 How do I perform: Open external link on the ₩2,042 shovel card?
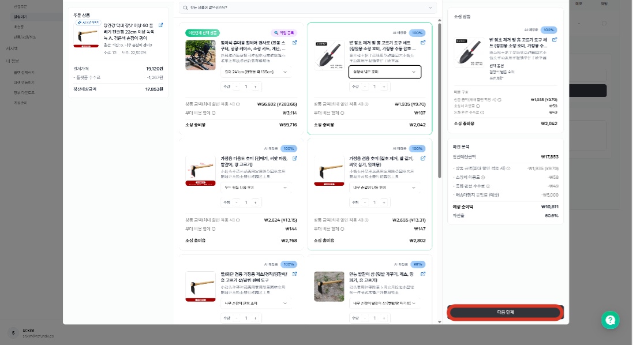423,43
